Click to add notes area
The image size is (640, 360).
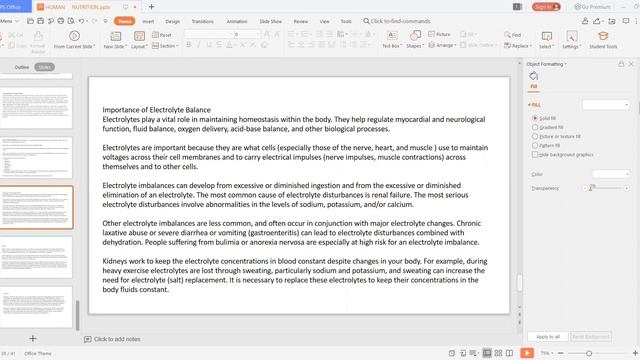(x=117, y=339)
